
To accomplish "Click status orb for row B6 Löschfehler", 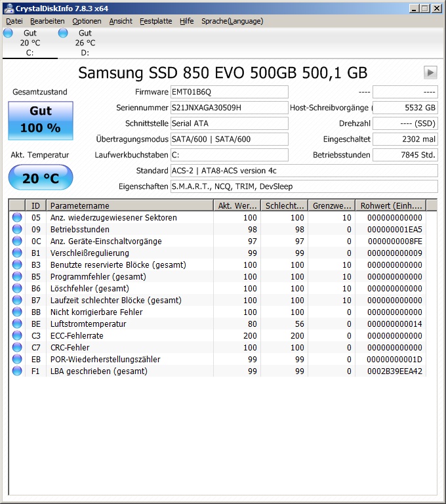I will point(17,288).
